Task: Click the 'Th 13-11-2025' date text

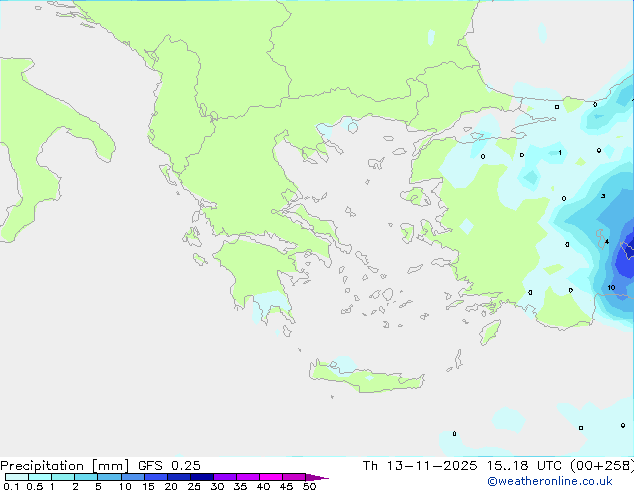Action: coord(420,466)
